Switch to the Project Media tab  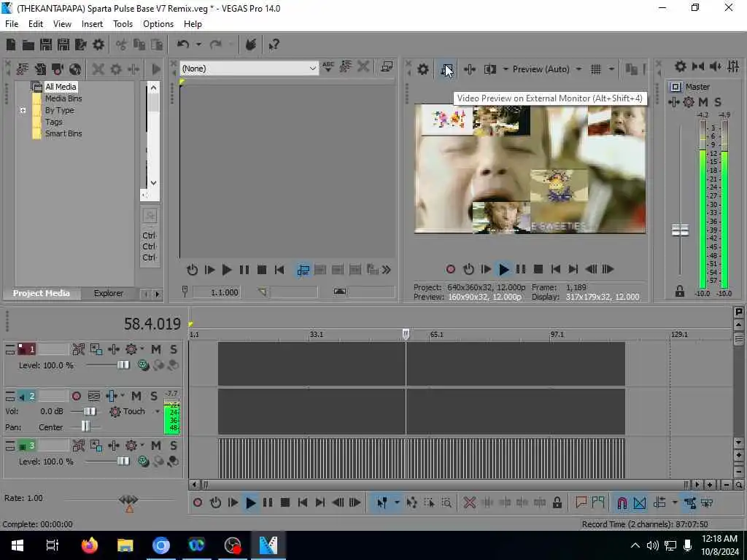point(42,293)
